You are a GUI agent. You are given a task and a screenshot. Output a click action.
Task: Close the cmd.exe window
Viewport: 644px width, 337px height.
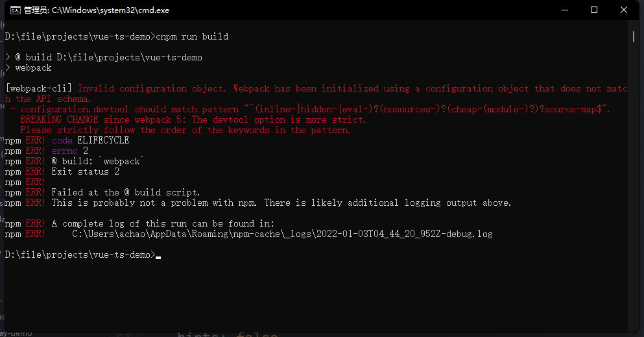(x=624, y=10)
